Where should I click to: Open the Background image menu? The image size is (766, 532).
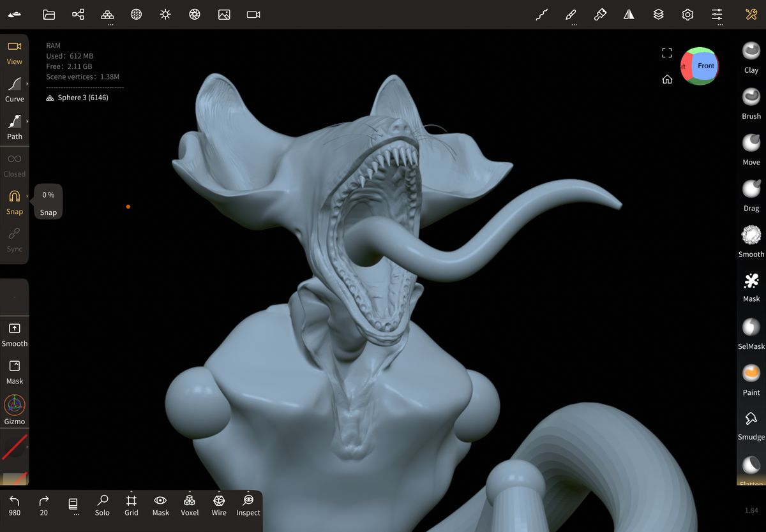click(224, 14)
